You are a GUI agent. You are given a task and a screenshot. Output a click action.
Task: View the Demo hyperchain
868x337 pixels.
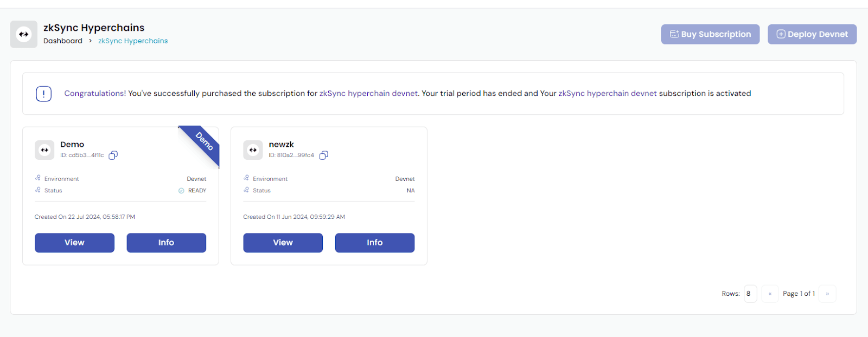(x=74, y=243)
